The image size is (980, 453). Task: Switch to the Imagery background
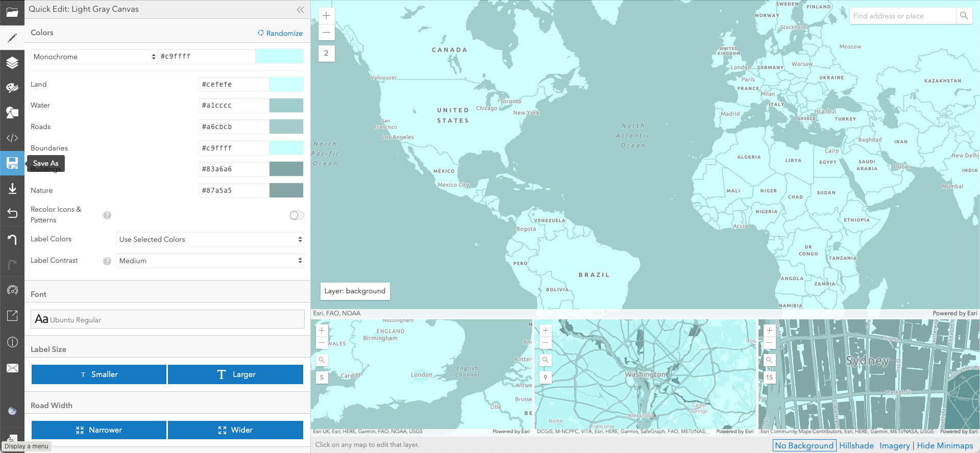(894, 445)
